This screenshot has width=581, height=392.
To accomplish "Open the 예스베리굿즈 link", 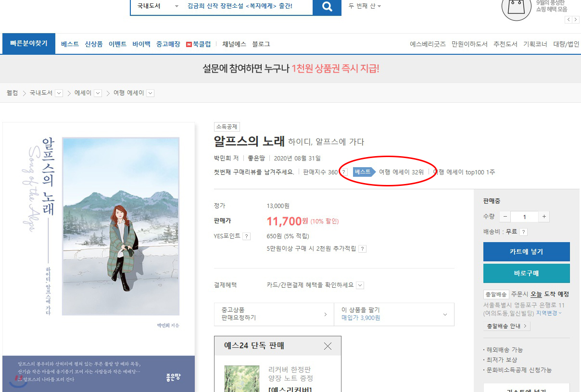I will click(x=428, y=44).
